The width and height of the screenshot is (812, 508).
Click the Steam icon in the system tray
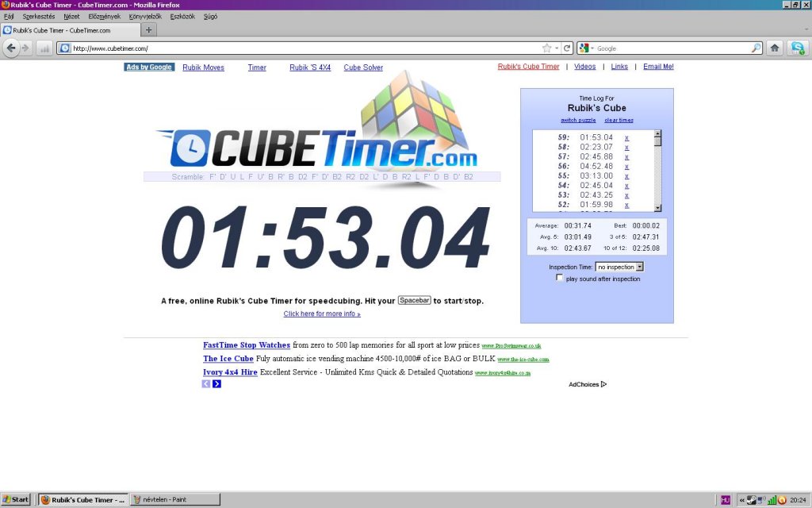click(x=752, y=500)
